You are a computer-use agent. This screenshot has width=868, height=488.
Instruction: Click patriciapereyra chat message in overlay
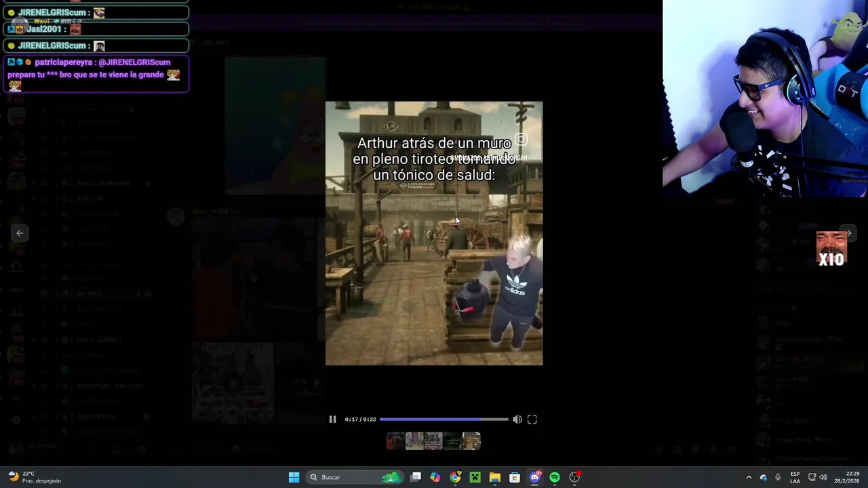(x=96, y=74)
